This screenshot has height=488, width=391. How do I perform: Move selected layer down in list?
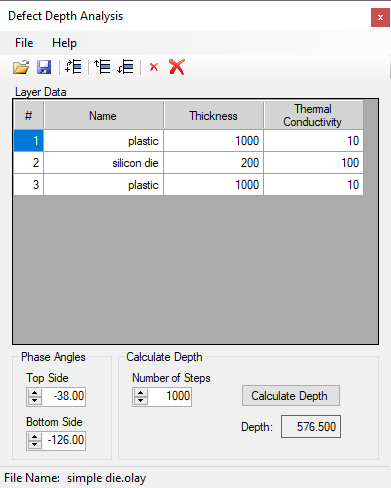tap(125, 67)
